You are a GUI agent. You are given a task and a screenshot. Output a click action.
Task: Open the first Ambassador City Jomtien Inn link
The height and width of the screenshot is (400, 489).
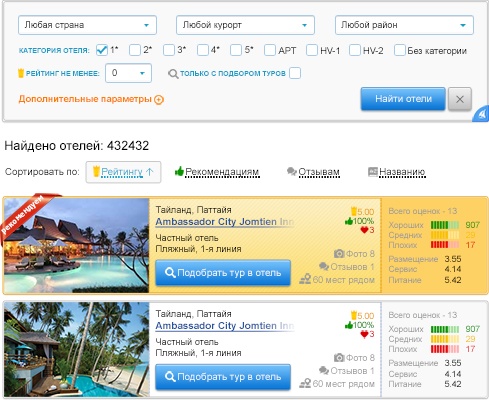pos(225,222)
